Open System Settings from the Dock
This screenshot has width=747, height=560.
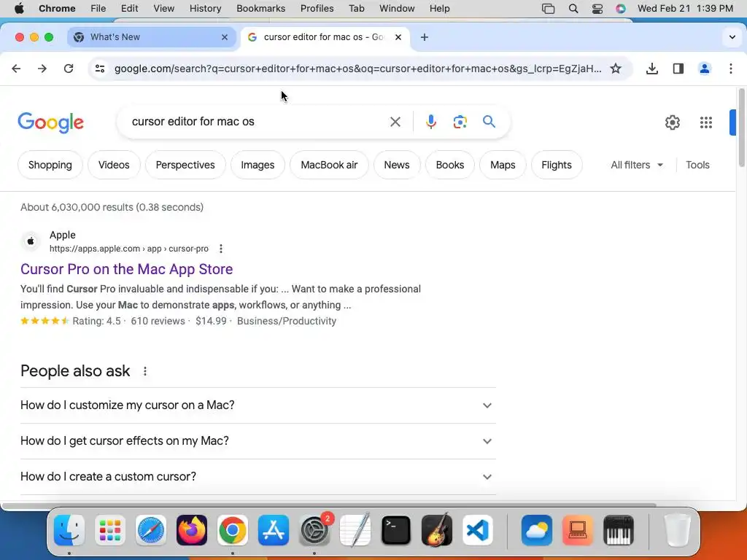coord(314,530)
